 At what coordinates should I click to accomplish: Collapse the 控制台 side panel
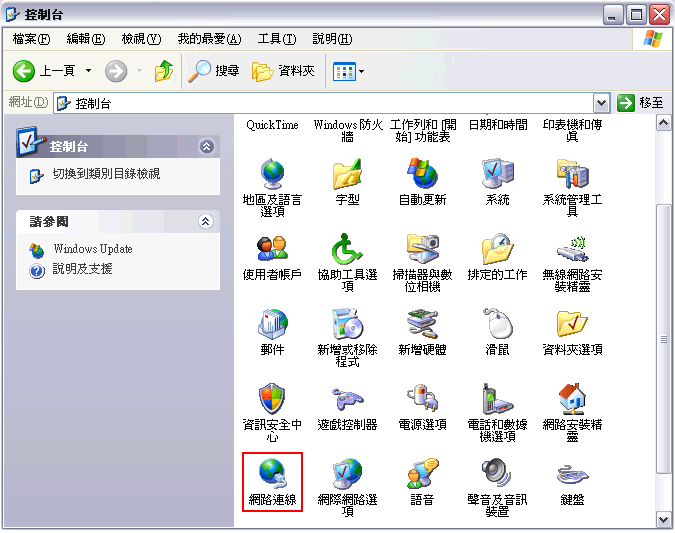(x=206, y=147)
